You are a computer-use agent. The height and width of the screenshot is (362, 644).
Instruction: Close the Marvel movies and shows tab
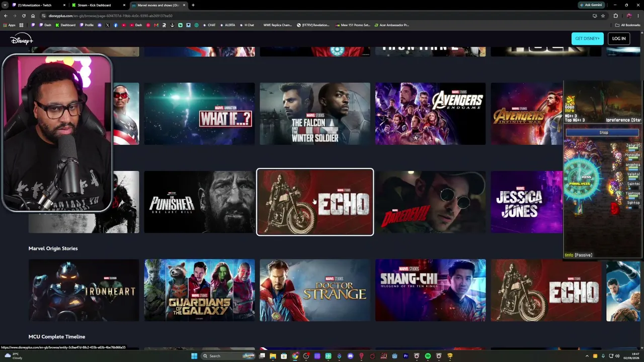184,5
